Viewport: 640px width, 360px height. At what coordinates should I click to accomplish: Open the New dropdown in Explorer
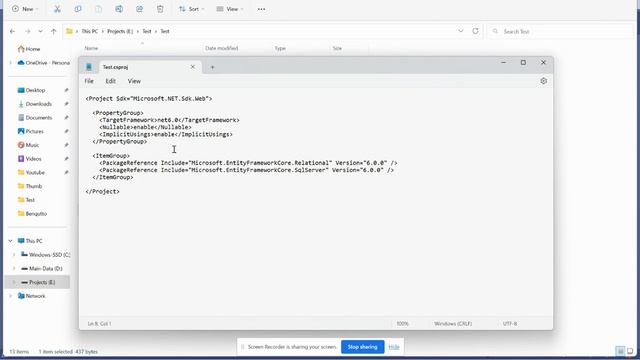click(25, 9)
